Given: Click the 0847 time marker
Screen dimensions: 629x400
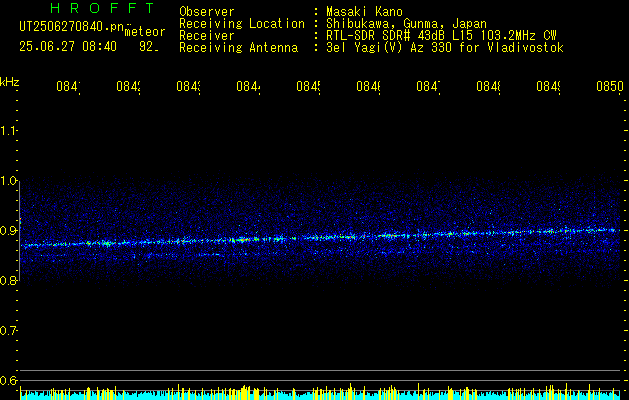Looking at the screenshot, I should click(428, 86).
